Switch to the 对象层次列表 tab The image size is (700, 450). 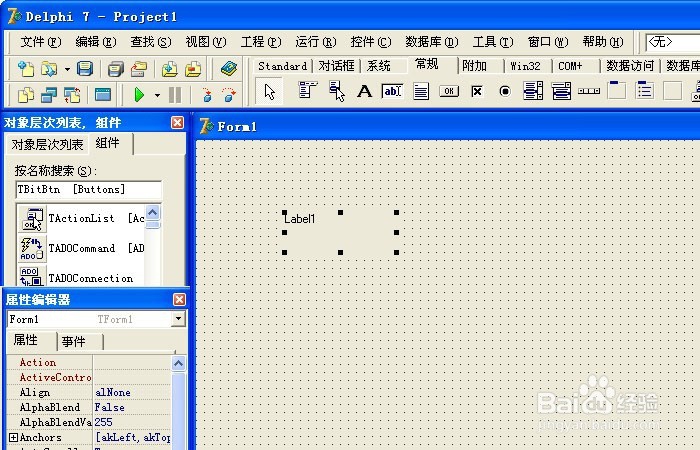pyautogui.click(x=47, y=144)
